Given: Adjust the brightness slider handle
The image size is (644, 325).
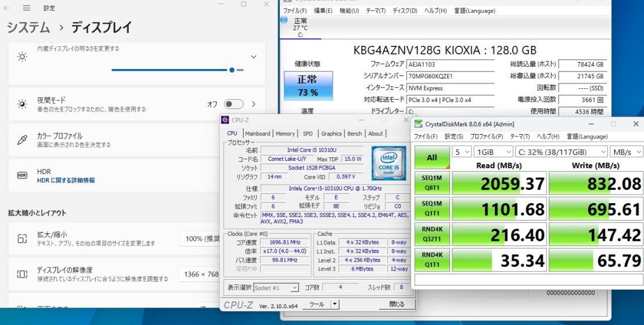Looking at the screenshot, I should click(232, 70).
